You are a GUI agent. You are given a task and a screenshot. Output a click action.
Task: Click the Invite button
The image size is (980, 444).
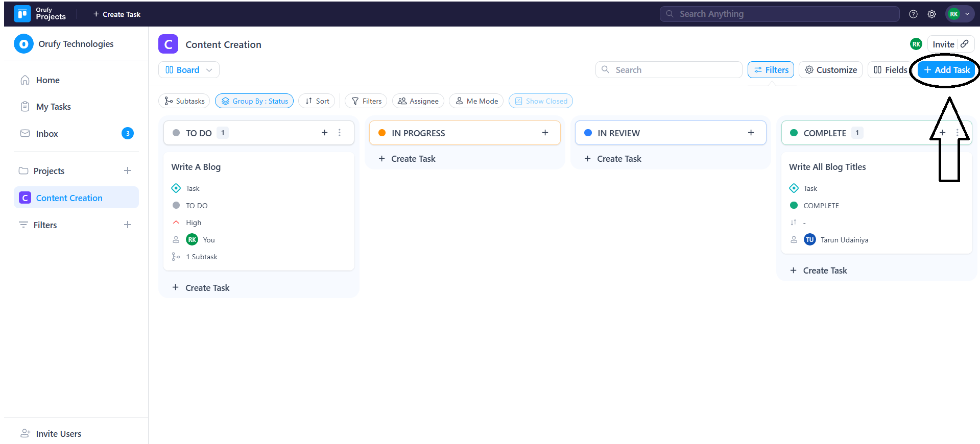coord(943,44)
